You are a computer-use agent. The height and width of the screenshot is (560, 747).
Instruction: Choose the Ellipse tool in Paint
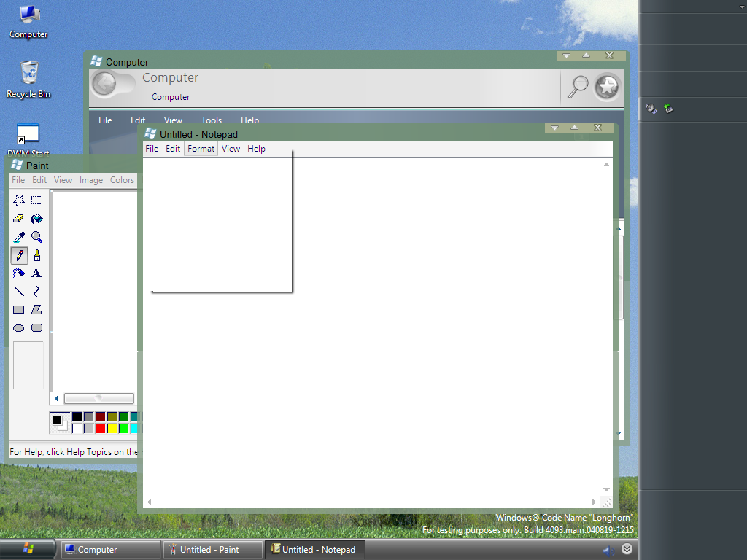coord(19,327)
